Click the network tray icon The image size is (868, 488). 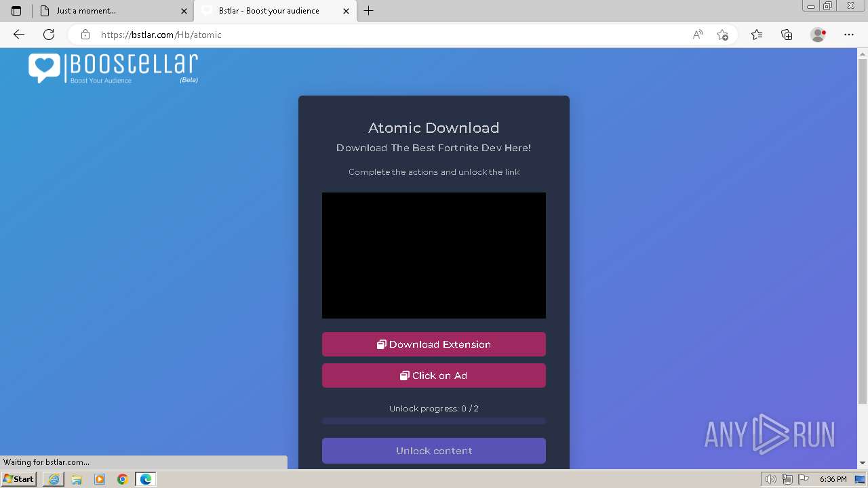(787, 479)
